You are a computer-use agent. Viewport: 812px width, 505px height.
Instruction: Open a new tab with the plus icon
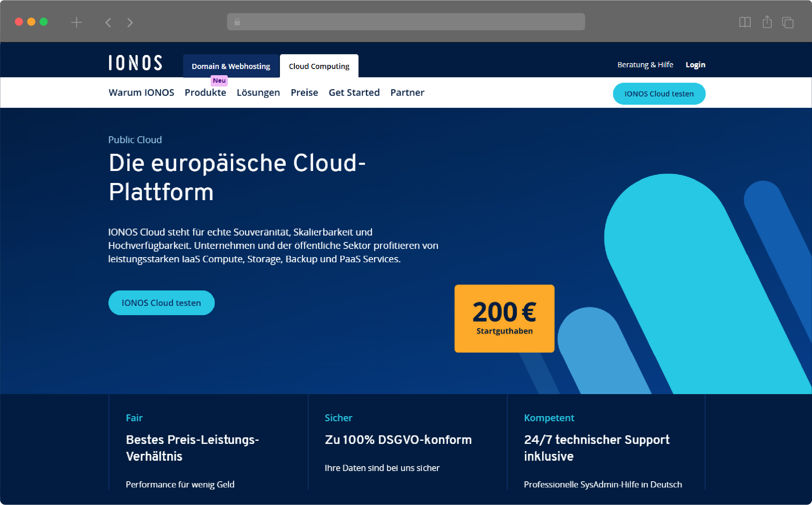pyautogui.click(x=77, y=23)
